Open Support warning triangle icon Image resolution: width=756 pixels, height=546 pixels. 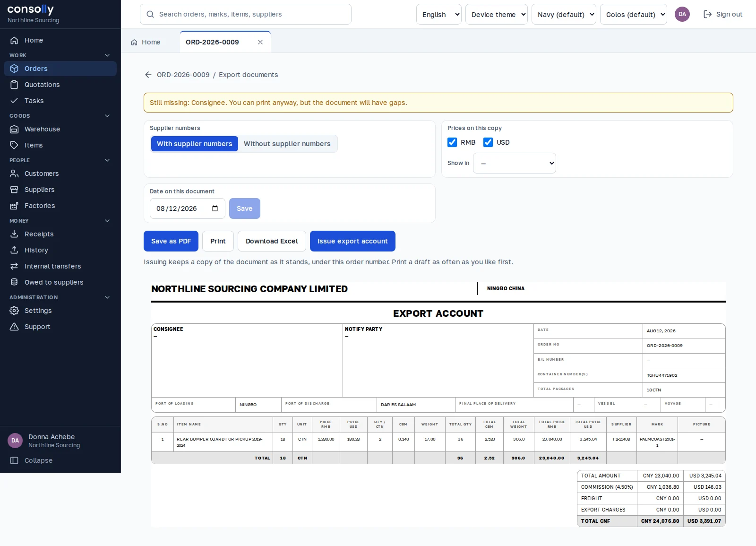[x=14, y=327]
